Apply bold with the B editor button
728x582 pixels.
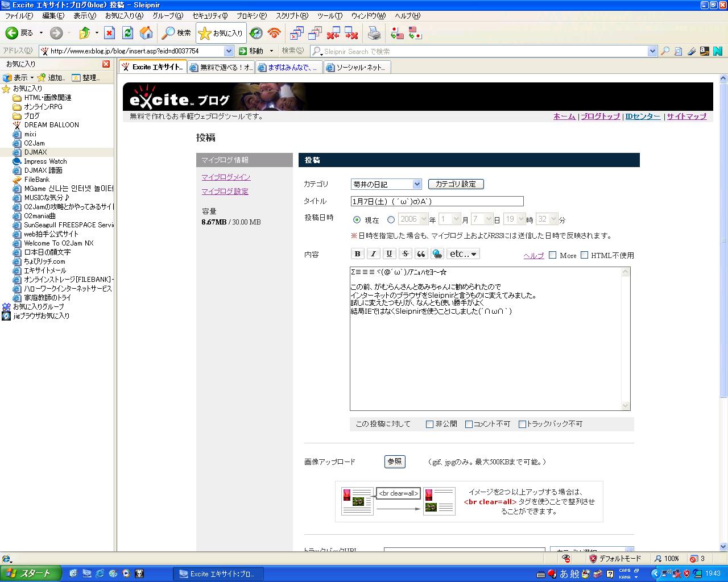tap(357, 254)
